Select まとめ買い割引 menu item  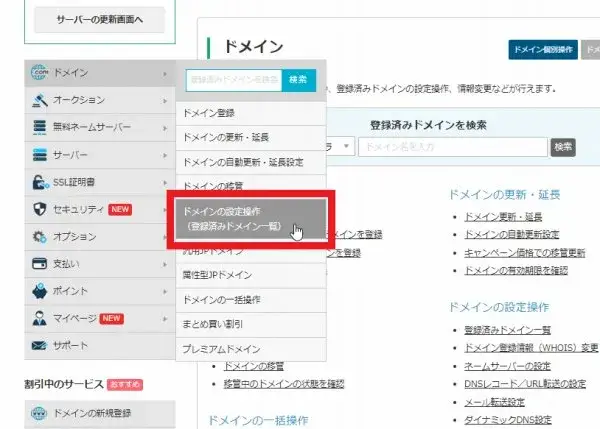(251, 325)
